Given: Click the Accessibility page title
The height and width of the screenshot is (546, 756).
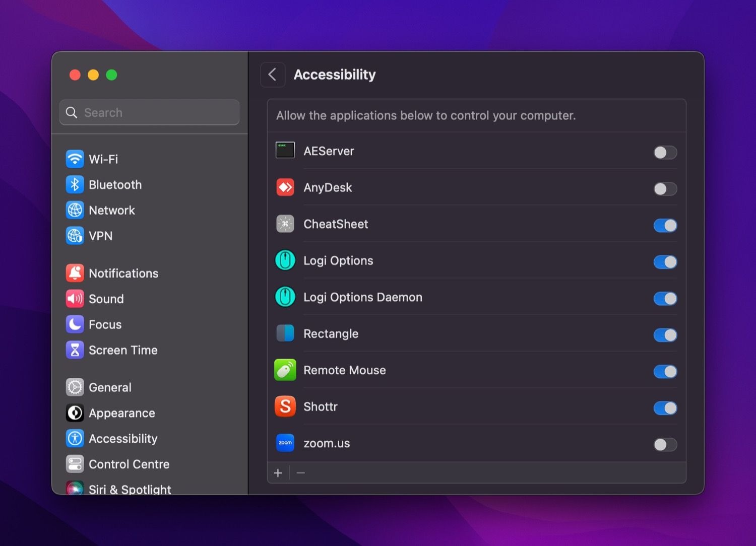Looking at the screenshot, I should pyautogui.click(x=335, y=75).
